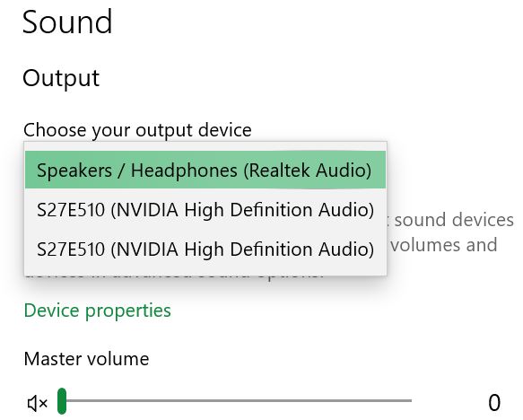Click the Output section heading
The height and width of the screenshot is (420, 523).
click(61, 78)
